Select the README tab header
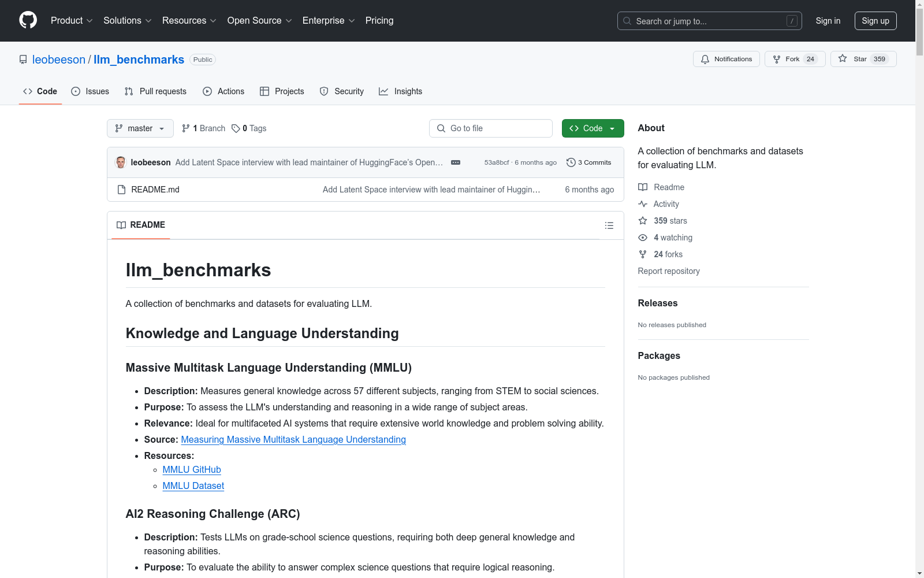Viewport: 924px width, 578px height. (141, 225)
